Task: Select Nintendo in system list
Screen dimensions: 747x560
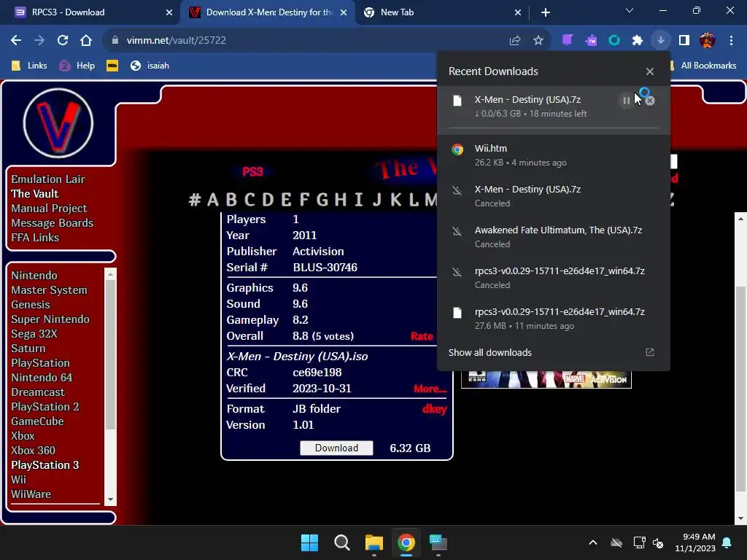Action: click(x=34, y=276)
